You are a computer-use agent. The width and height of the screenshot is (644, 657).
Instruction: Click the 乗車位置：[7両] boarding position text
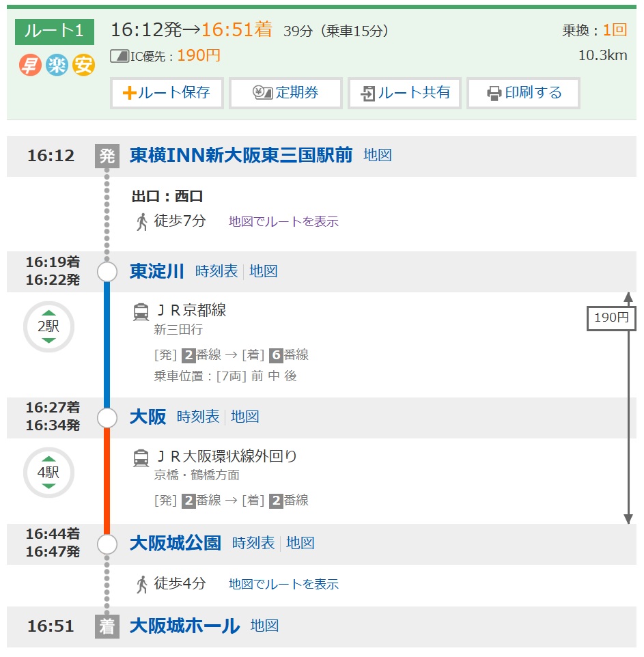point(225,376)
